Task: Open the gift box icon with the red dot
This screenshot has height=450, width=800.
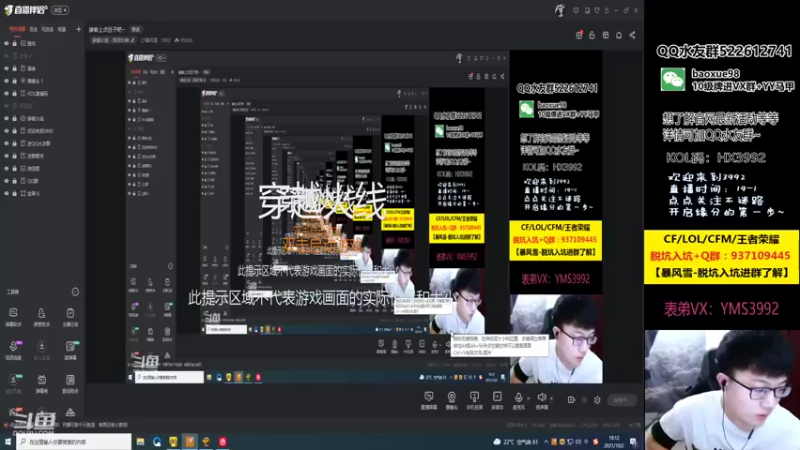Action: 579,35
